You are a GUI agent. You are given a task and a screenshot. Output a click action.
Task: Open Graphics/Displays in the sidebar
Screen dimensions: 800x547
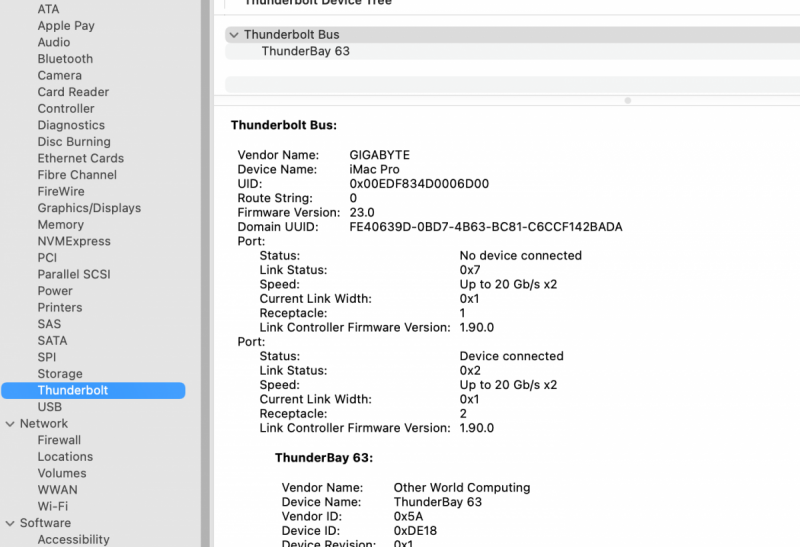point(89,208)
